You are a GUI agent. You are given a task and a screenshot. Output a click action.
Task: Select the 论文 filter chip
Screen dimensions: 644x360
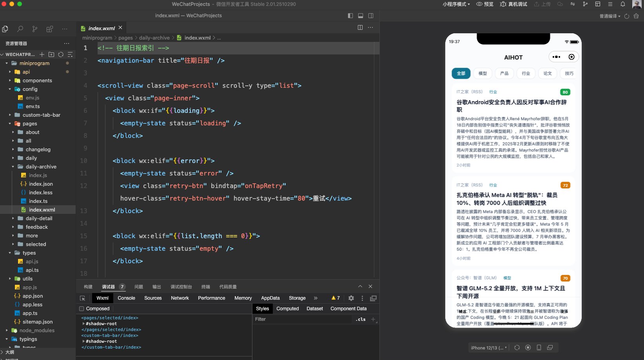(548, 73)
